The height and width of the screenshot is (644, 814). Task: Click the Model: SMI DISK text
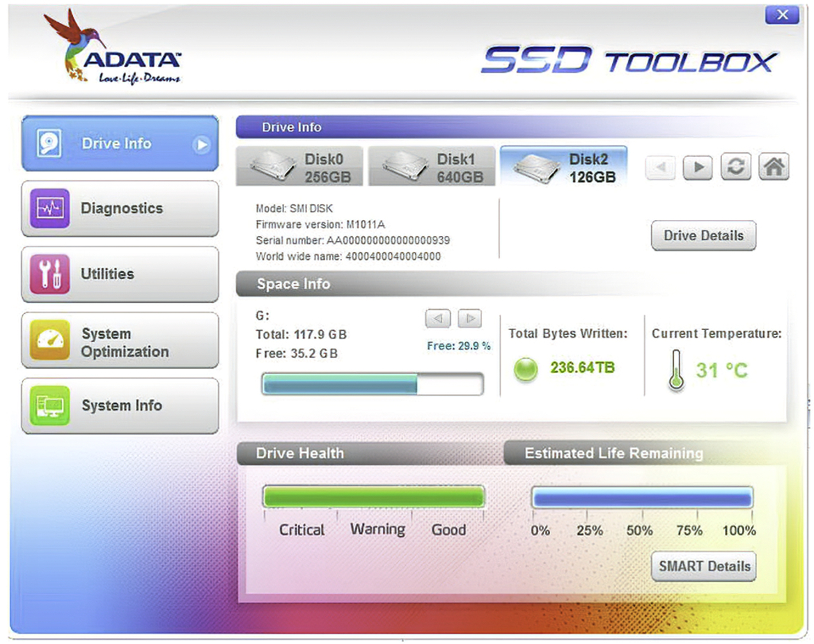(295, 209)
